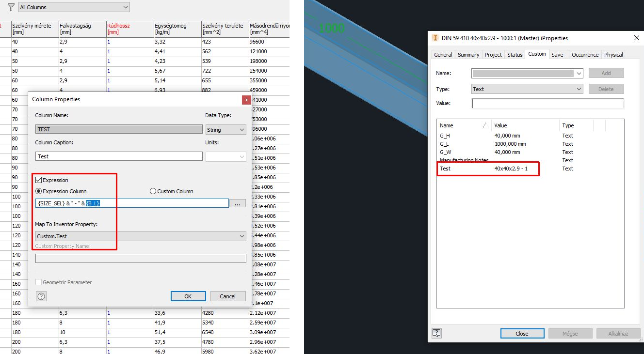Open the expression browse ellipsis button
This screenshot has height=354, width=644.
click(238, 203)
